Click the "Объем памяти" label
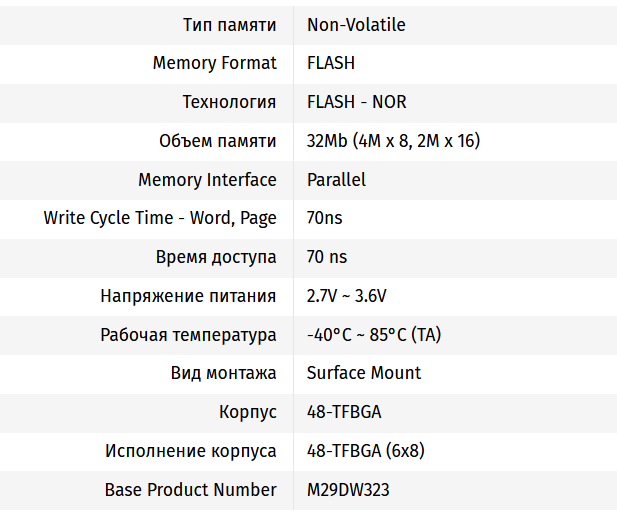The width and height of the screenshot is (617, 519). (217, 141)
